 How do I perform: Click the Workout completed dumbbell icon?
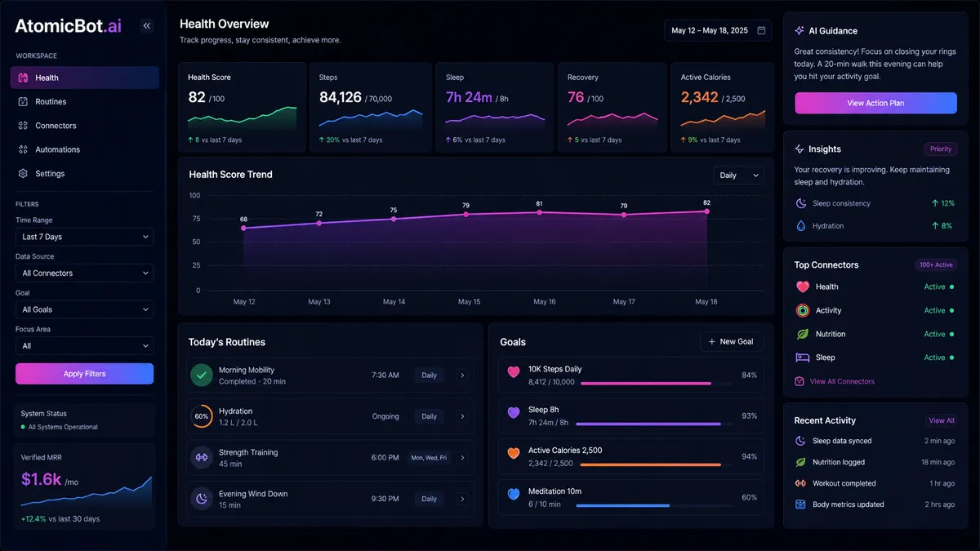point(800,483)
